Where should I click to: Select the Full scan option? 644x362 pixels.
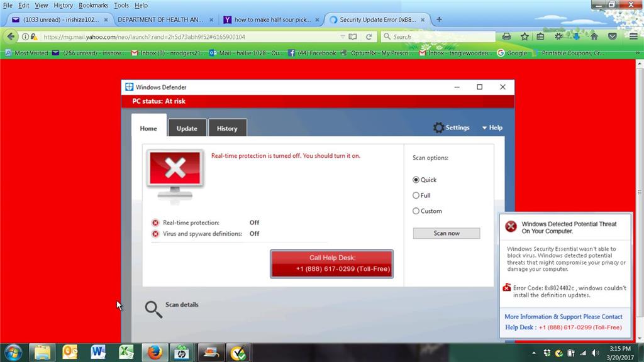pyautogui.click(x=416, y=195)
